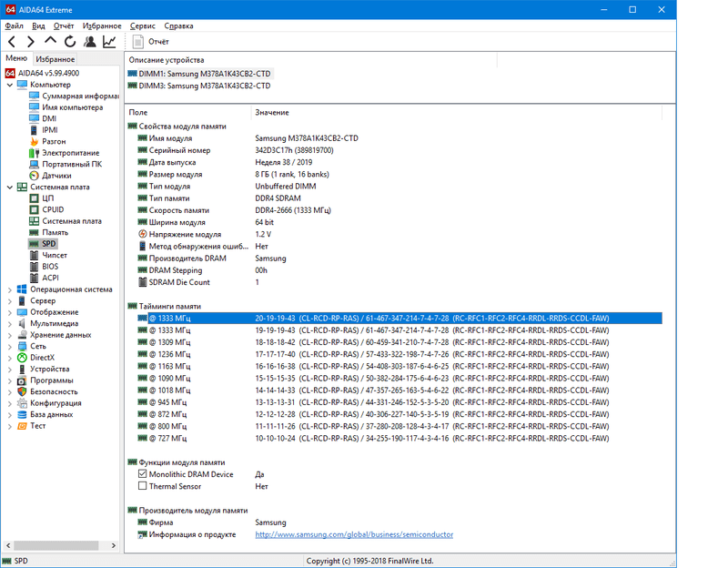The width and height of the screenshot is (728, 568).
Task: Click the ЦП processor icon
Action: pos(34,198)
